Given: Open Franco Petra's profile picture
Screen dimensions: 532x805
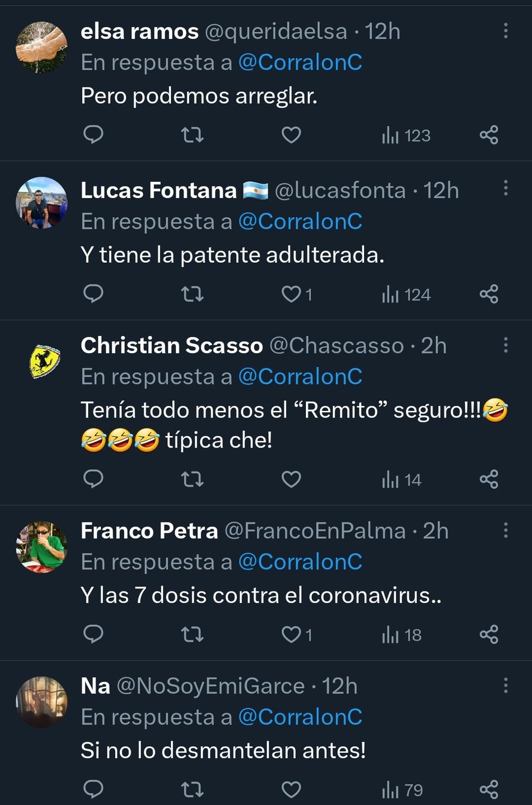Looking at the screenshot, I should click(x=41, y=546).
